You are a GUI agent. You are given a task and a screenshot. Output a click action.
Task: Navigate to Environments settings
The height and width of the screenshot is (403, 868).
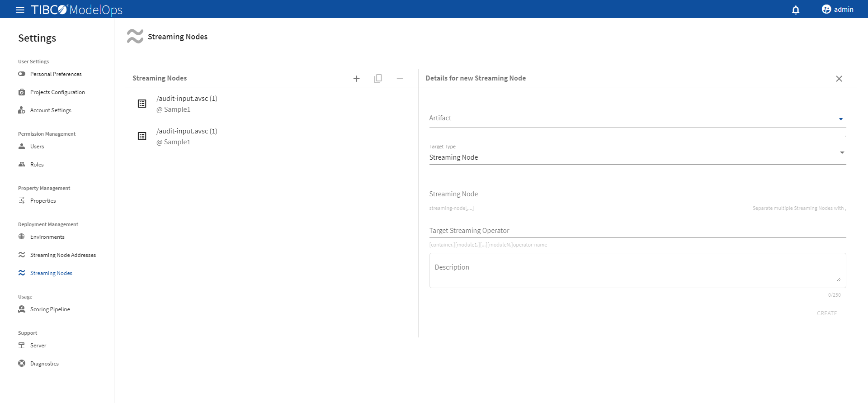(47, 237)
